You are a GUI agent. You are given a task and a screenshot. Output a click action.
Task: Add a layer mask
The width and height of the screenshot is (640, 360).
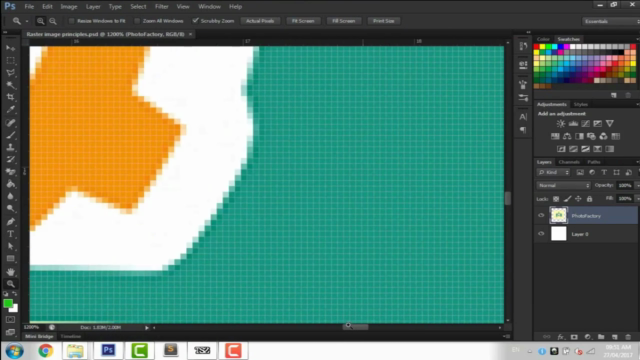click(574, 337)
